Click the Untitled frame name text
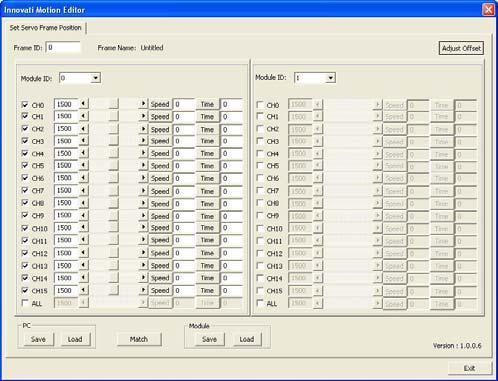 pos(152,48)
